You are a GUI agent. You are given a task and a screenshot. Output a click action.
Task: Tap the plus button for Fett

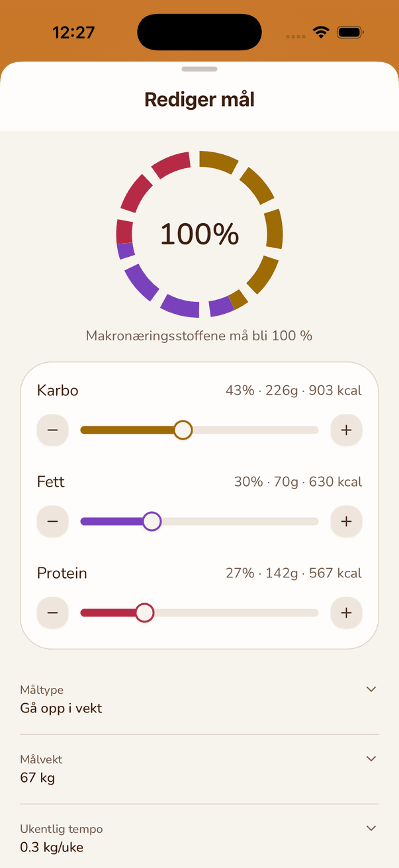346,522
